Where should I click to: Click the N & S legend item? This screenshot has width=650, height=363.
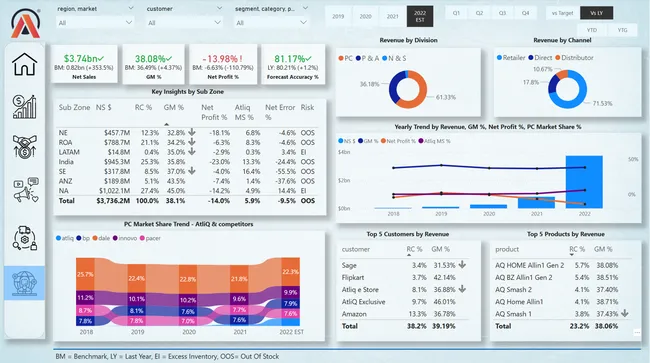[x=394, y=58]
